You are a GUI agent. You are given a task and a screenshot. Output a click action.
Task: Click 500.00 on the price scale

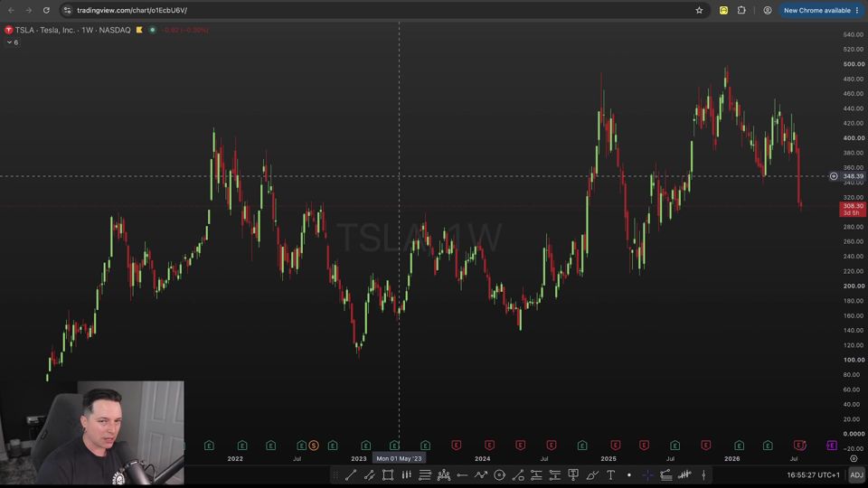point(854,64)
